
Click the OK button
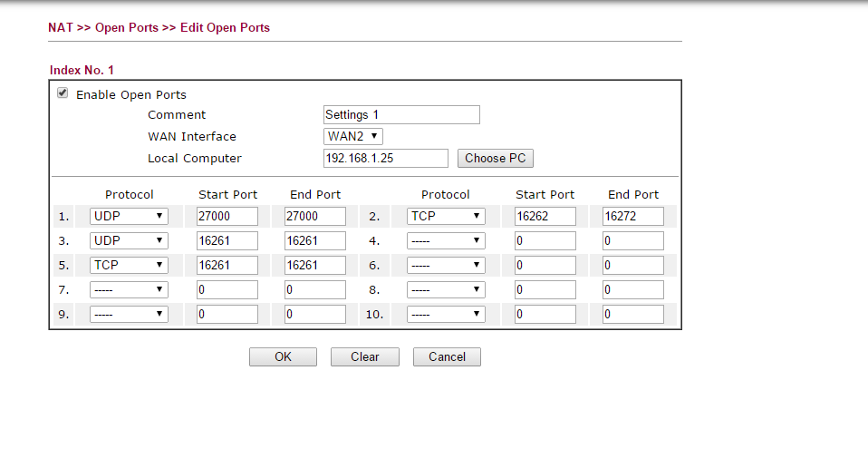tap(283, 357)
